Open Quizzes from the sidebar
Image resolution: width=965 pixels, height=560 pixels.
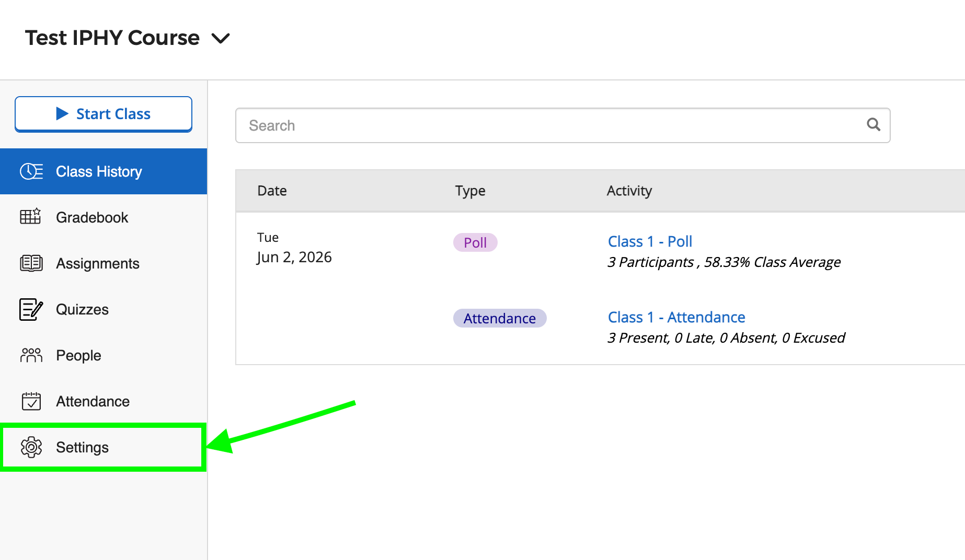click(x=104, y=309)
